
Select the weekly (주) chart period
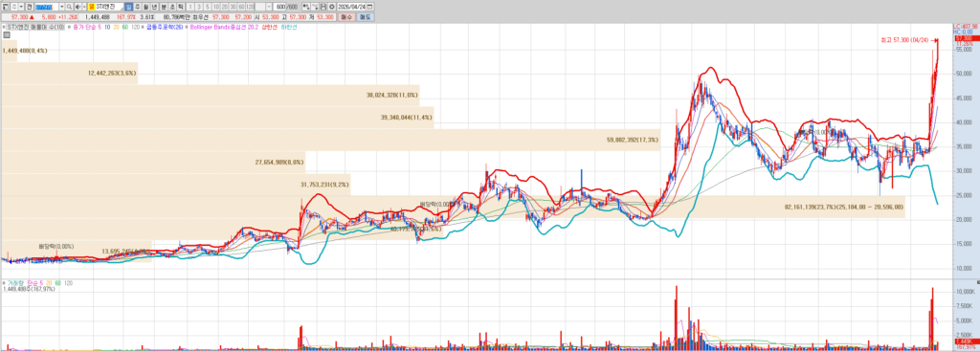[138, 7]
